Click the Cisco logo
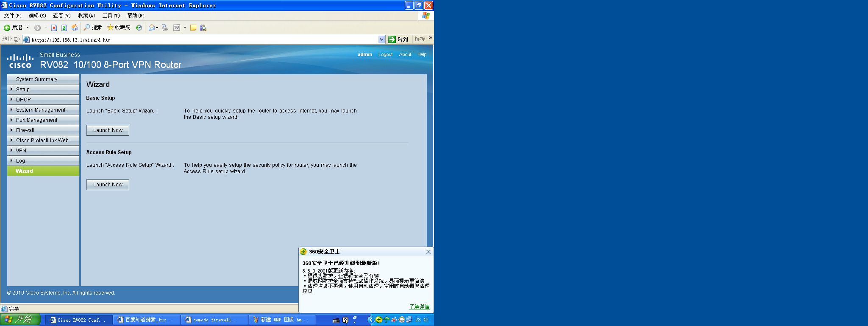Image resolution: width=868 pixels, height=326 pixels. click(x=20, y=61)
